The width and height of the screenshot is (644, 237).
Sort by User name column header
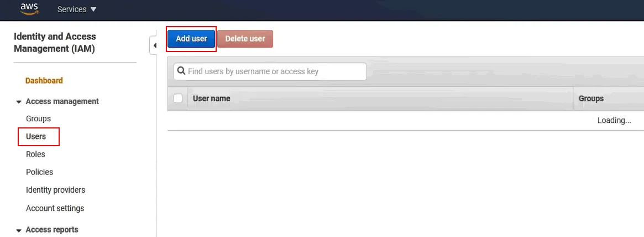212,99
